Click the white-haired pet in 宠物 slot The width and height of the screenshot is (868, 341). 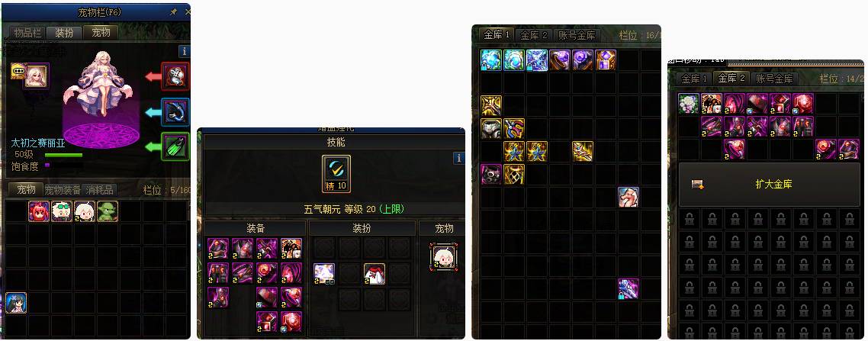tap(444, 257)
